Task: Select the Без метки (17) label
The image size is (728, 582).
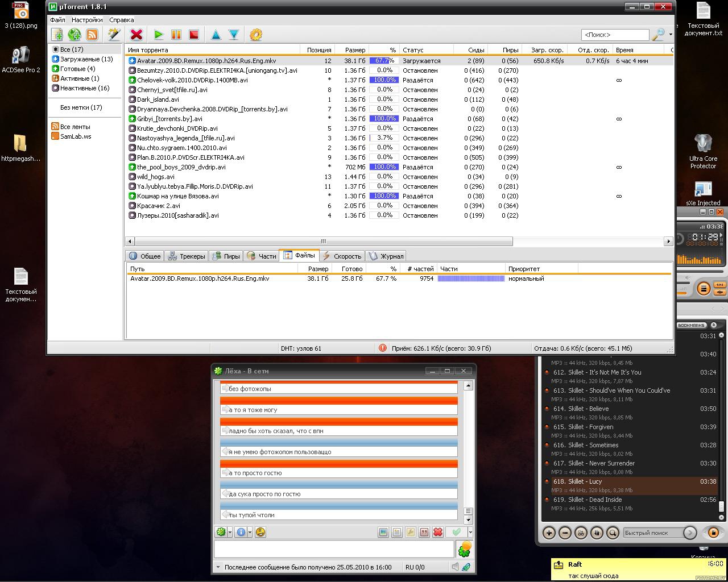Action: 81,107
